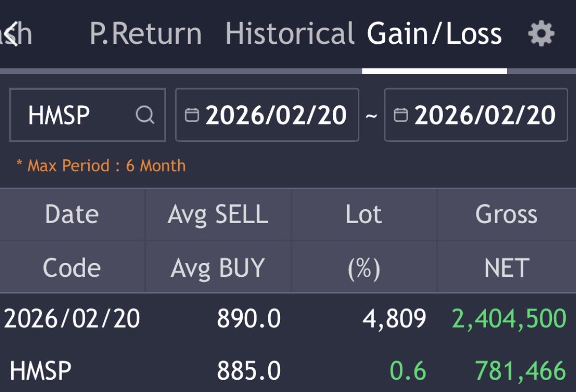Open the start date picker
Screen dimensions: 576x392
click(x=276, y=115)
